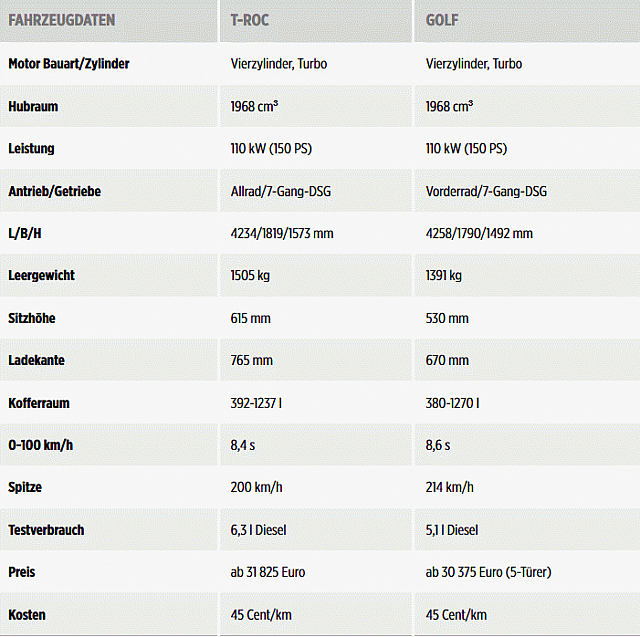Click T-Roc Kofferraum 392-1237 l
The height and width of the screenshot is (637, 640).
[x=256, y=403]
